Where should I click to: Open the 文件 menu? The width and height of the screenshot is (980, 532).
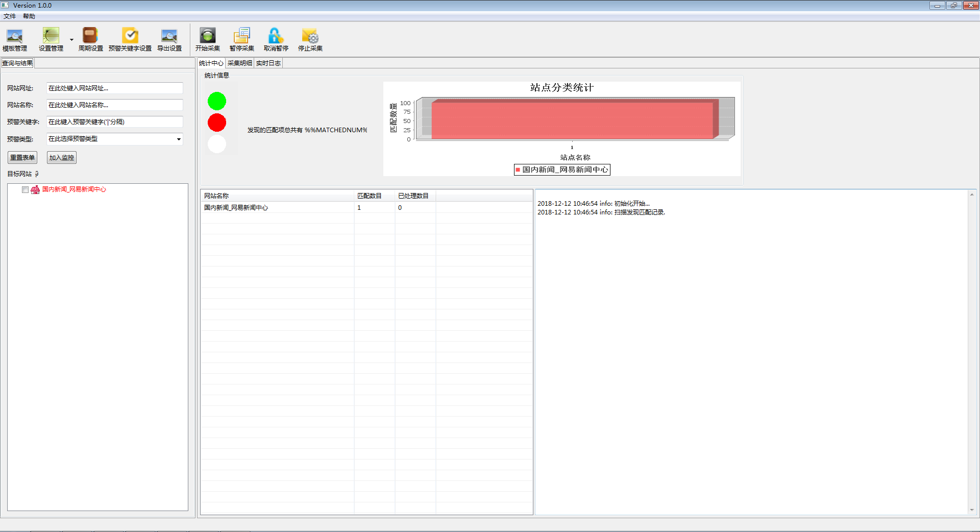click(x=10, y=16)
